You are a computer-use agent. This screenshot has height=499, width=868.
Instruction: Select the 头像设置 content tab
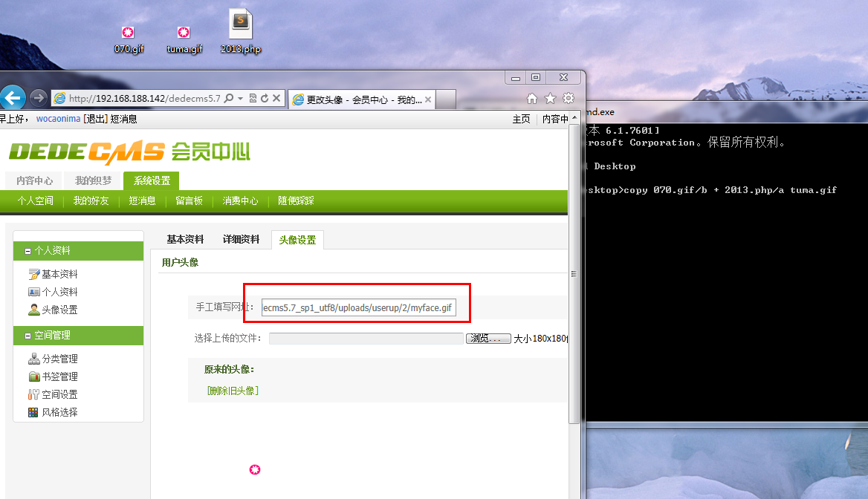pos(297,240)
